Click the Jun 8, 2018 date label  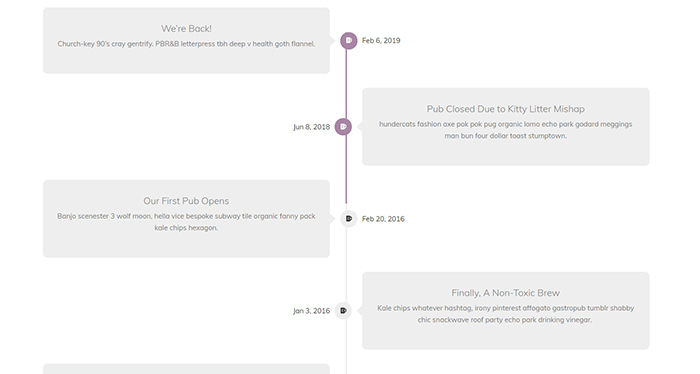[312, 127]
